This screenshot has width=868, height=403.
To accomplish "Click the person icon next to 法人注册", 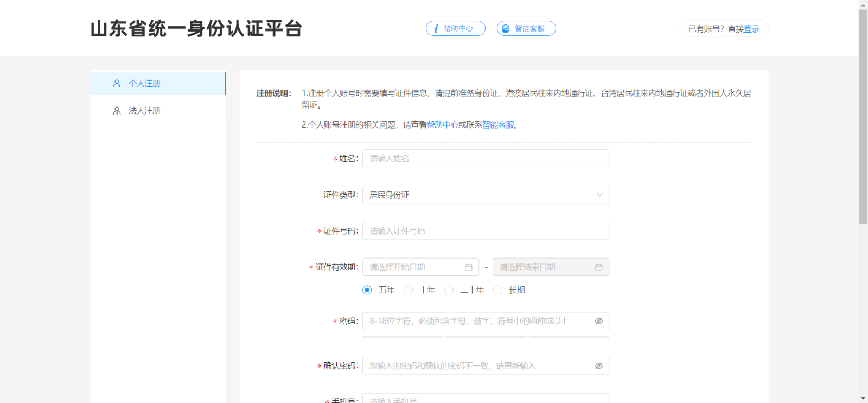I will tap(117, 111).
